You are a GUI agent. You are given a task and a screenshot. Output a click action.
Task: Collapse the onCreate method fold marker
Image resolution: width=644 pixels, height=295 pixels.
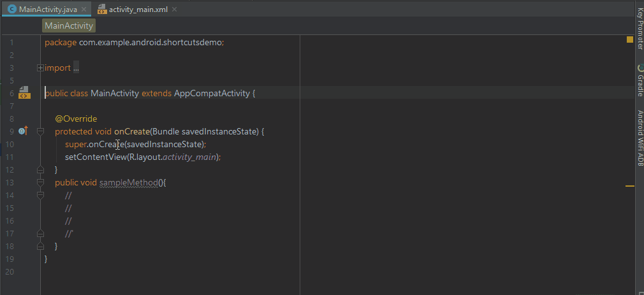point(40,131)
